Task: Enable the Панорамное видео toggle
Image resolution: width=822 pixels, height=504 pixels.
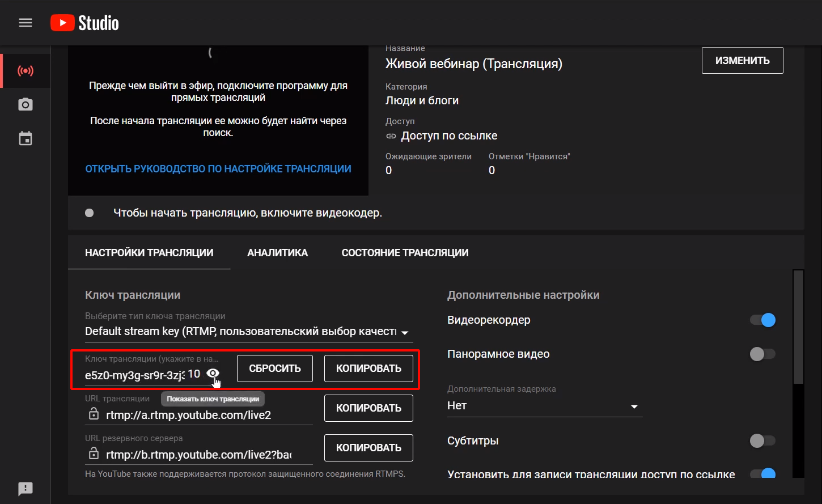Action: tap(762, 354)
